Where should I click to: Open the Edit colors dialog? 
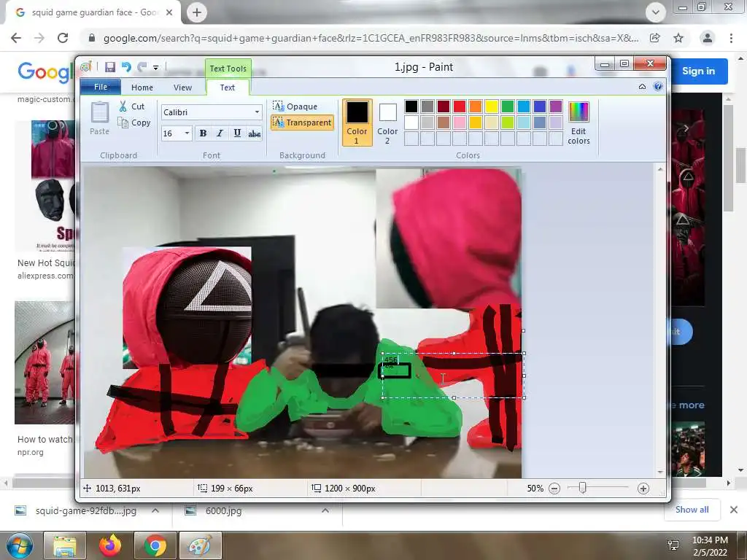click(578, 122)
